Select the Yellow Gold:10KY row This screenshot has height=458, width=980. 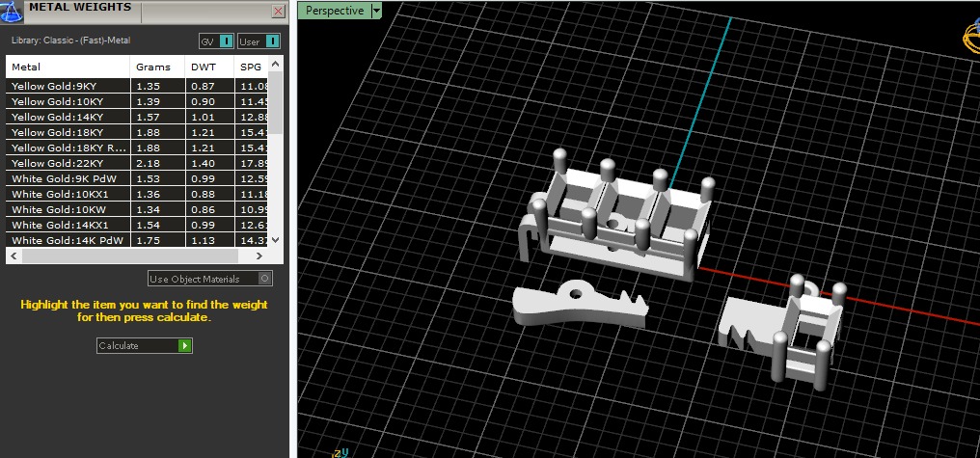[x=137, y=101]
